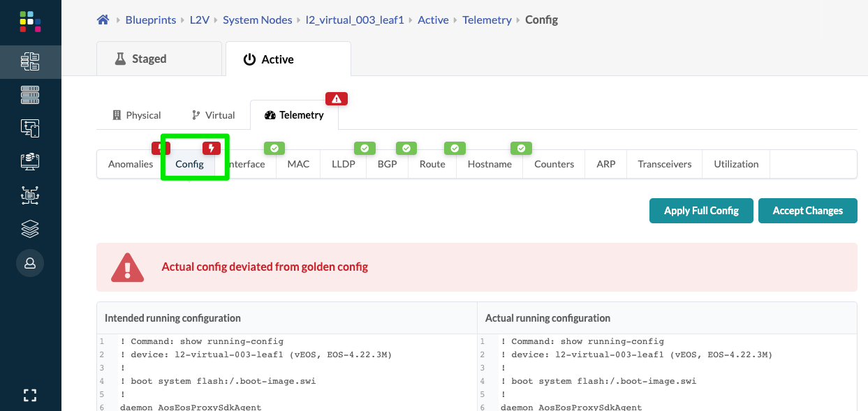Screen dimensions: 868x411
Task: Toggle fullscreen icon at sidebar bottom
Action: pos(30,396)
